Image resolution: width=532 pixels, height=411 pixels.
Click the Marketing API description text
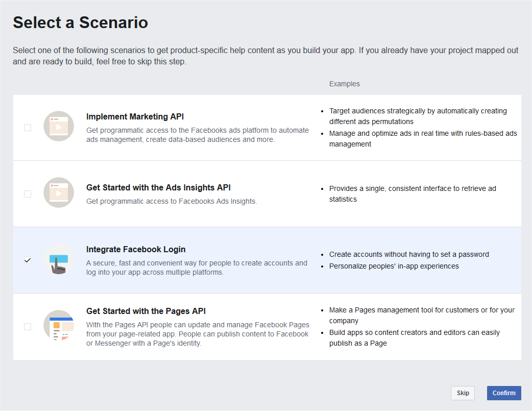point(198,135)
